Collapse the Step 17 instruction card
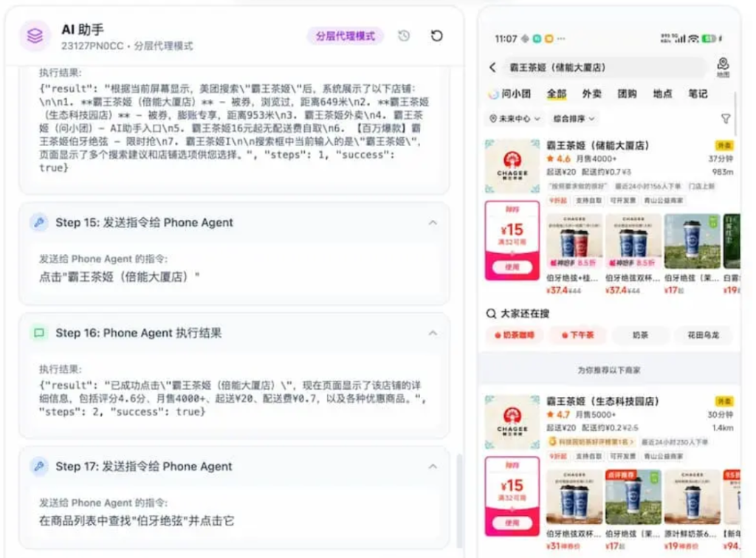The width and height of the screenshot is (756, 558). pyautogui.click(x=434, y=466)
